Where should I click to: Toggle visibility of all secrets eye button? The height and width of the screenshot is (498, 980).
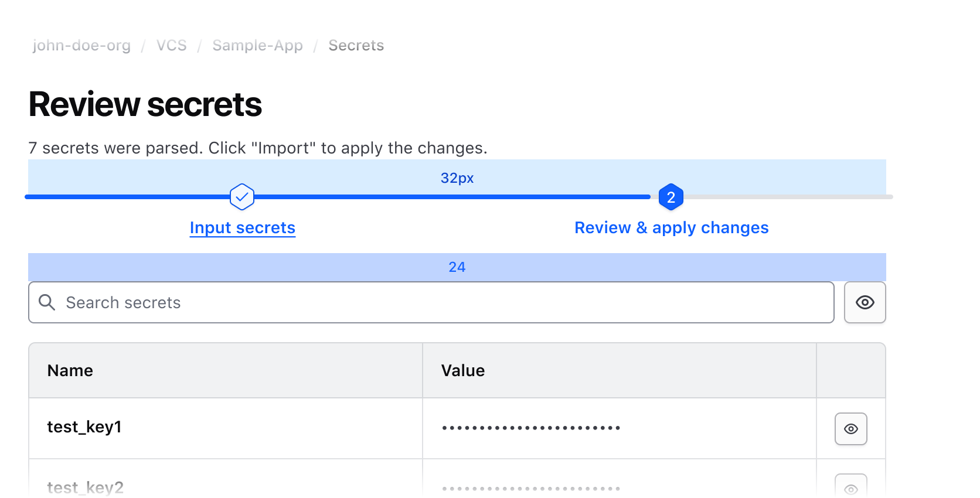865,302
